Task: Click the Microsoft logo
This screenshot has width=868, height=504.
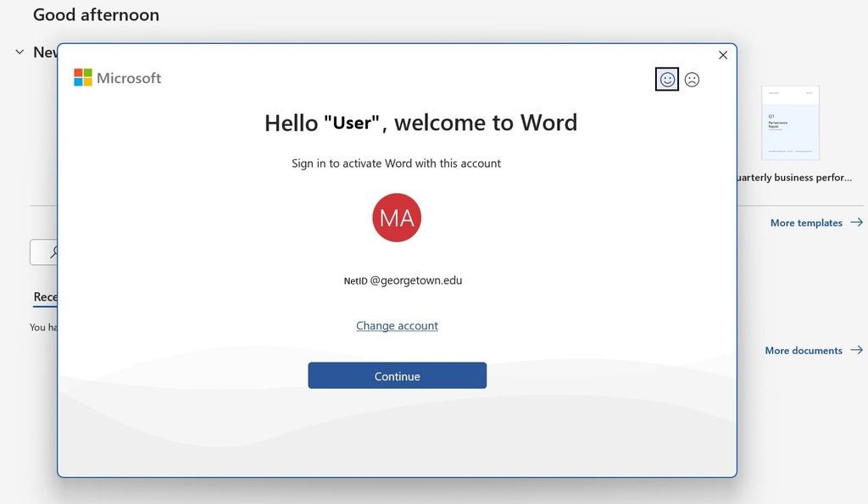Action: pyautogui.click(x=117, y=77)
